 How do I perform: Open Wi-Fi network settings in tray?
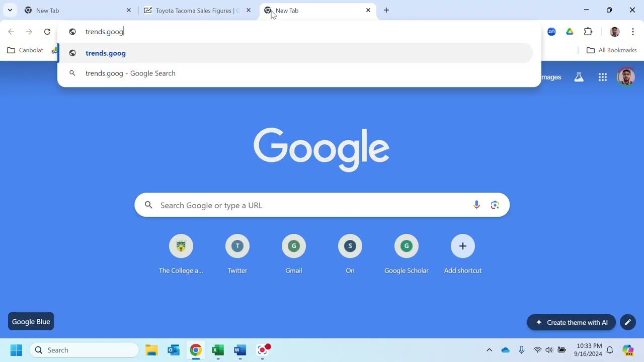[537, 350]
